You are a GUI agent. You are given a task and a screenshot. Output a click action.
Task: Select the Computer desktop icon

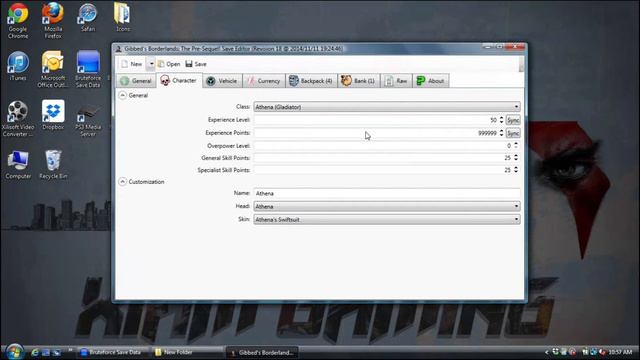18,165
